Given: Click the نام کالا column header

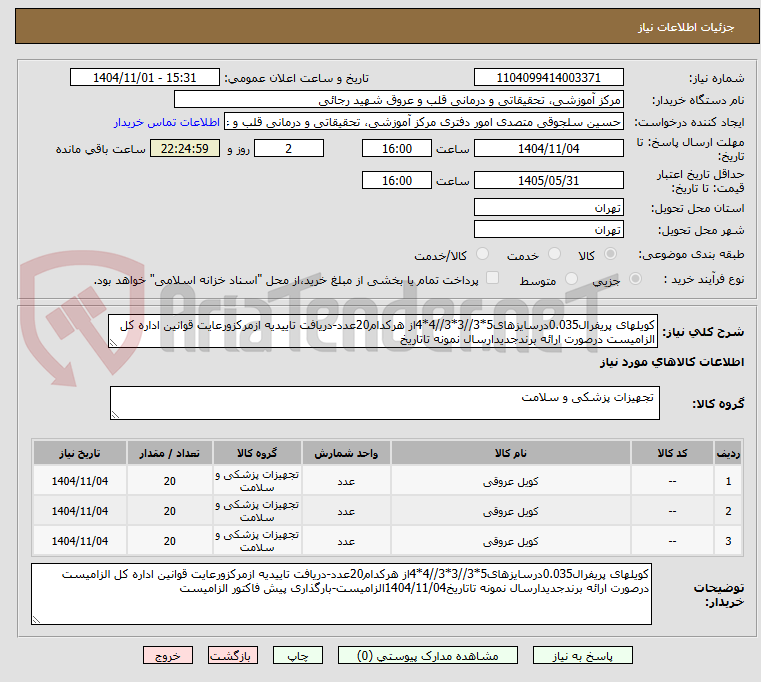Looking at the screenshot, I should click(x=511, y=453).
